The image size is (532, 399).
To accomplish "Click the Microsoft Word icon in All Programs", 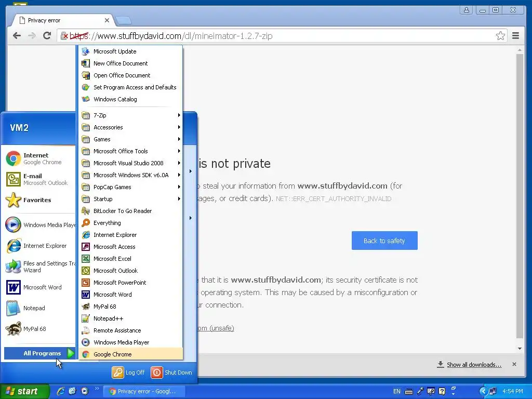I will coord(86,295).
